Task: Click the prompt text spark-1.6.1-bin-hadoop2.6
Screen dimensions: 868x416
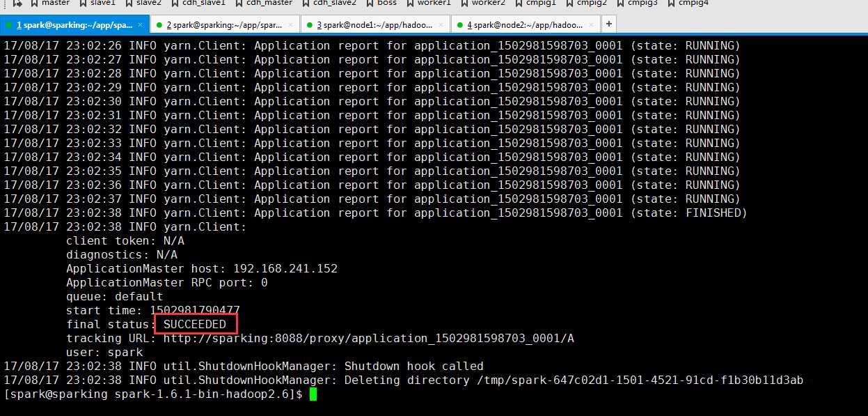Action: [202, 394]
